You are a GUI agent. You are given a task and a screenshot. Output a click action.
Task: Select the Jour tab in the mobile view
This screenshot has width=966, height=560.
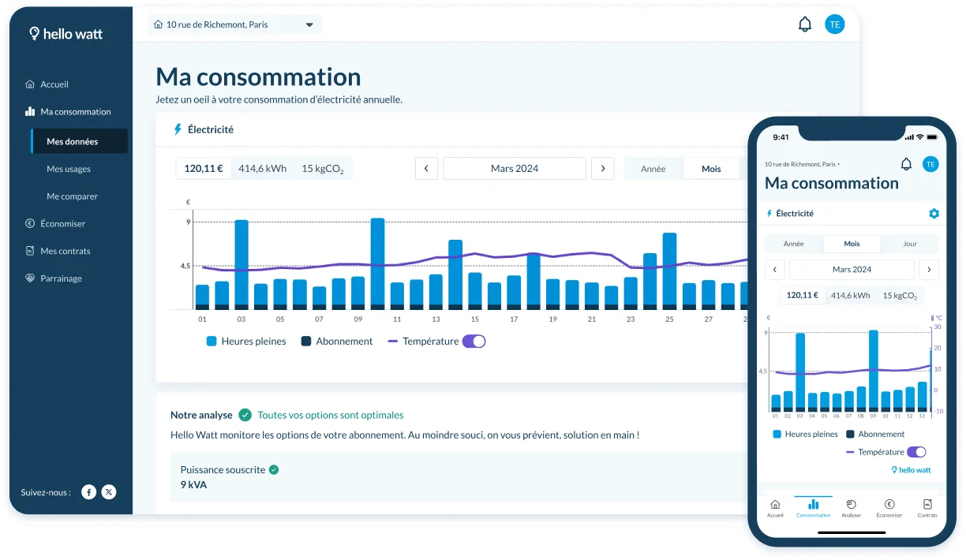click(x=909, y=244)
